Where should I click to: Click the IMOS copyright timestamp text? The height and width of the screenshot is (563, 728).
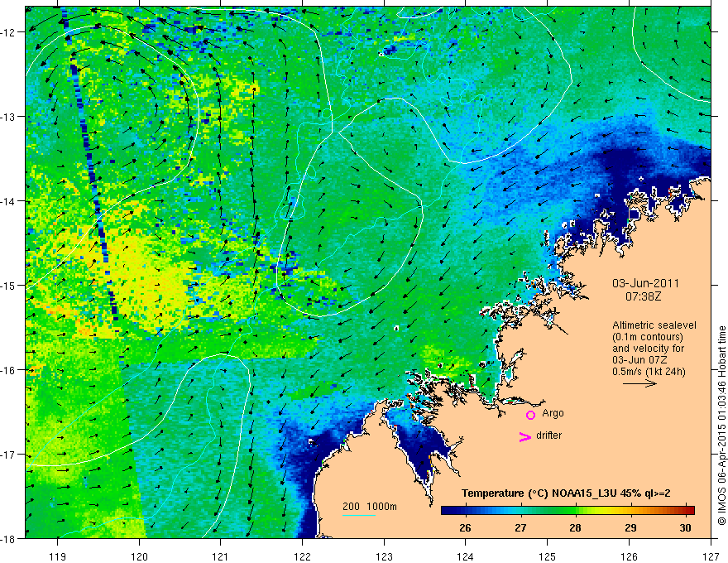[721, 425]
